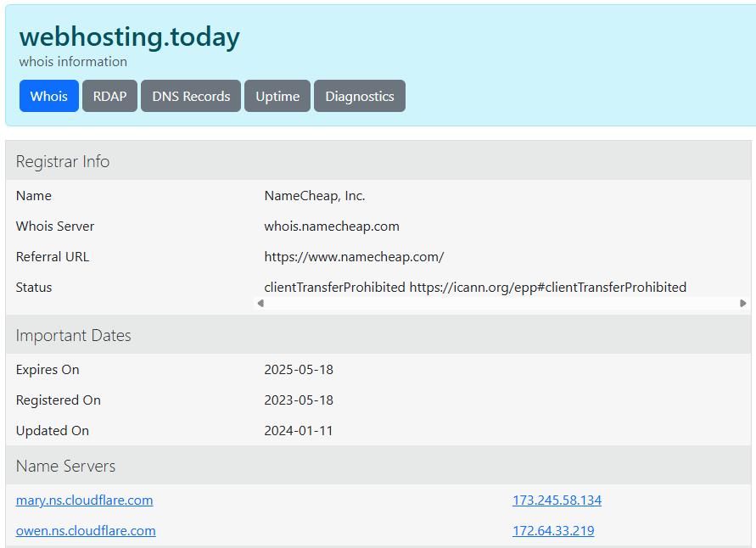Click the 'Status' row label
Screen dimensions: 756x548
[x=34, y=288]
